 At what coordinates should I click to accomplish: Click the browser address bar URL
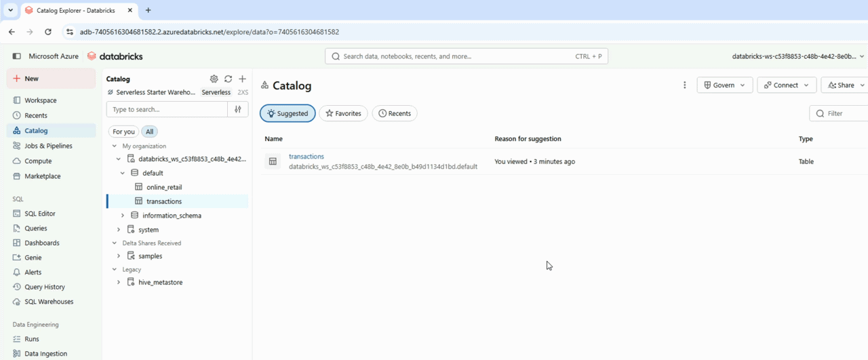pyautogui.click(x=210, y=32)
